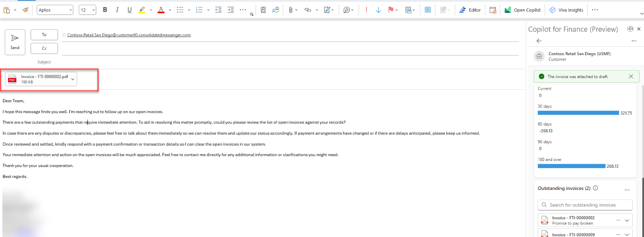644x237 pixels.
Task: Mark message as Low Importance
Action: (378, 10)
